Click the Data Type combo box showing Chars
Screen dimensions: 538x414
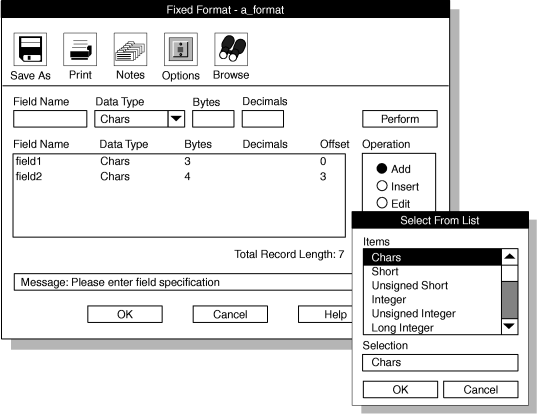[140, 119]
